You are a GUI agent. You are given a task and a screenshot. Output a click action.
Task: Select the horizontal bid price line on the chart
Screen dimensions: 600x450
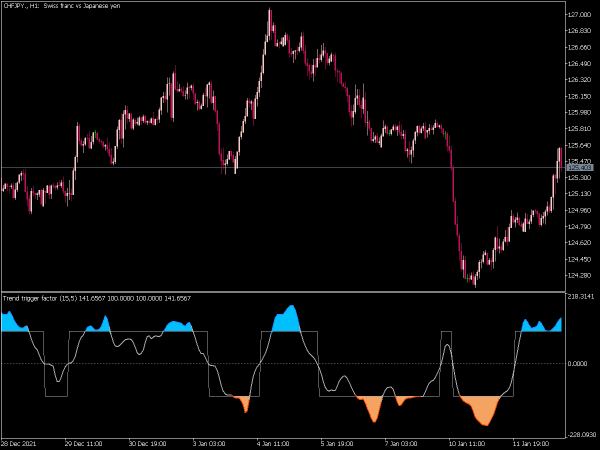(283, 168)
